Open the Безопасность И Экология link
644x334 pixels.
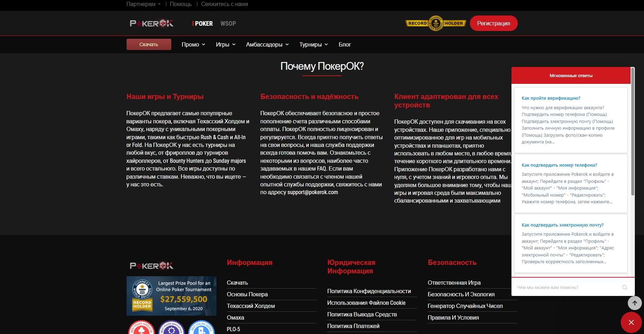(x=461, y=294)
